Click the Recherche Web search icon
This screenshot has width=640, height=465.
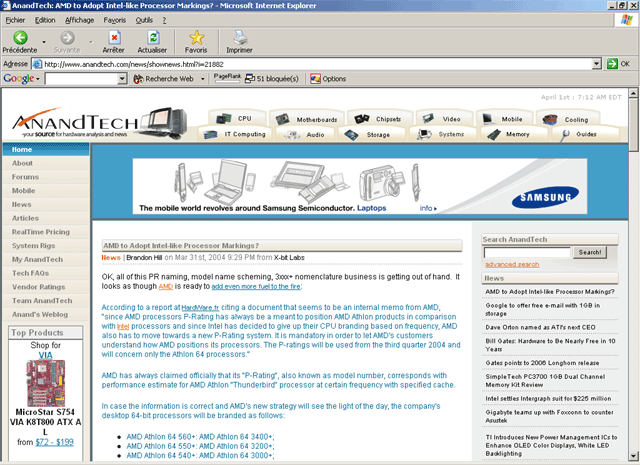click(138, 79)
